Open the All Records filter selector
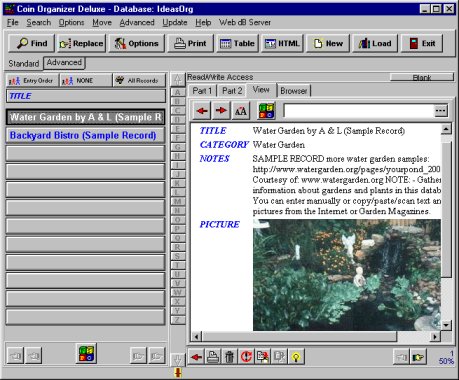 (139, 81)
